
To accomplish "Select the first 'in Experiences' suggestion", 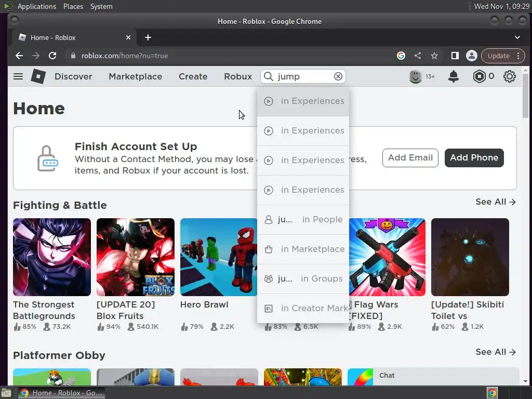I will 303,101.
